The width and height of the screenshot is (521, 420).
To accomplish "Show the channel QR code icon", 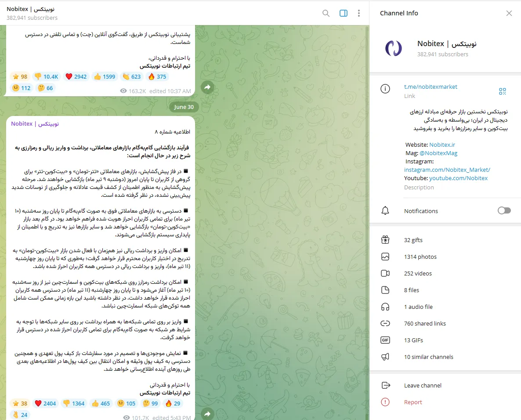I will tap(503, 91).
